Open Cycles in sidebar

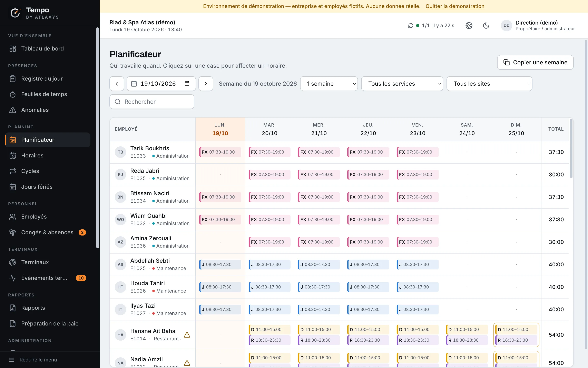tap(48, 171)
